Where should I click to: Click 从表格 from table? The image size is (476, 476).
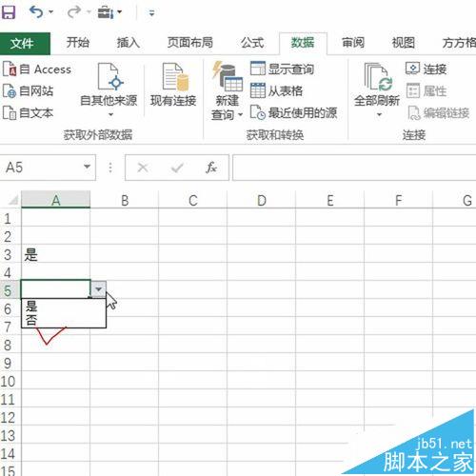276,91
